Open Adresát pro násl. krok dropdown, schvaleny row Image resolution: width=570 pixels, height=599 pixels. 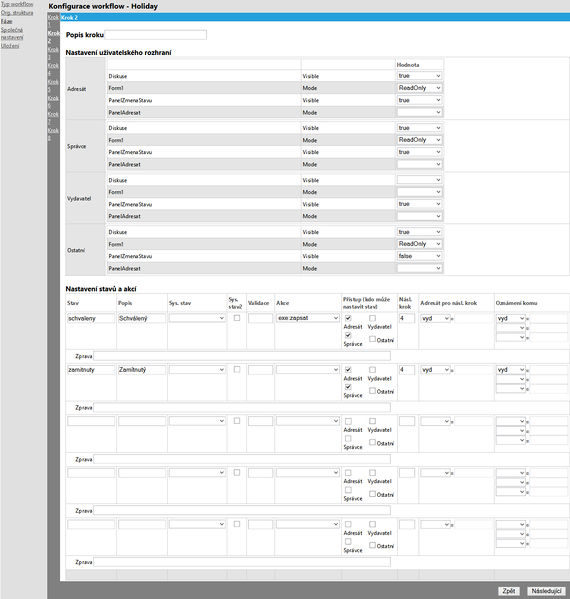(x=435, y=318)
